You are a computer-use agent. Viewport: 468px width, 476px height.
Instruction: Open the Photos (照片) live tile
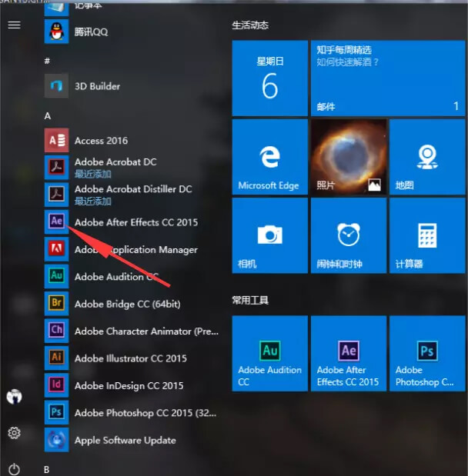[349, 157]
